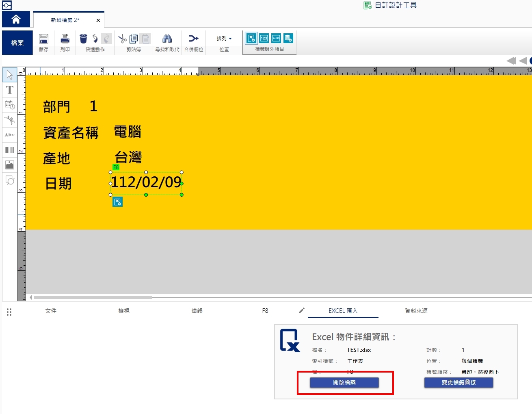Click the 工作表 index sheet value

tap(355, 361)
